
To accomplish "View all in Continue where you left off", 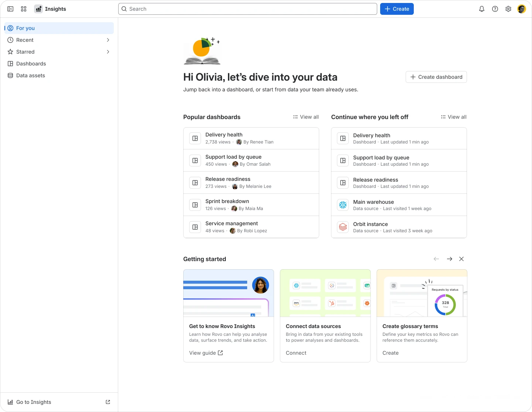I will pos(454,117).
